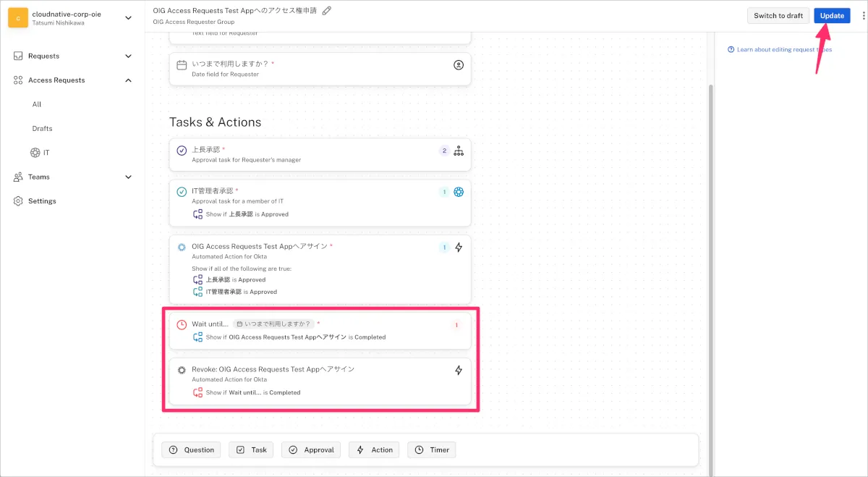Open All access requests
This screenshot has height=477, width=868.
click(37, 104)
